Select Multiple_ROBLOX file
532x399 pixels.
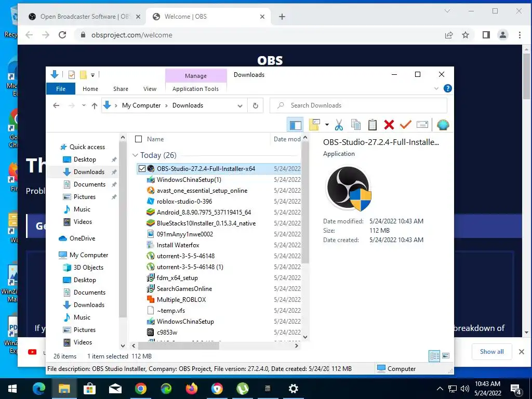pyautogui.click(x=181, y=300)
